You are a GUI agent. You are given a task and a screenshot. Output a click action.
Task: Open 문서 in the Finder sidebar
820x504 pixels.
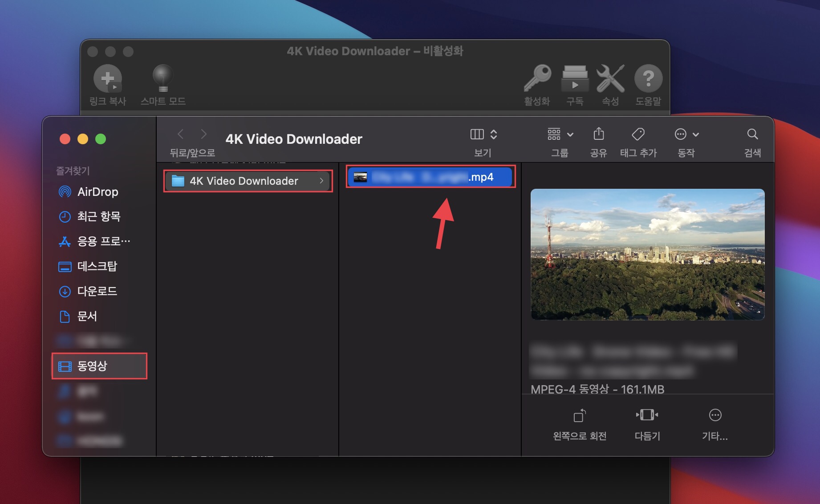pos(99,317)
